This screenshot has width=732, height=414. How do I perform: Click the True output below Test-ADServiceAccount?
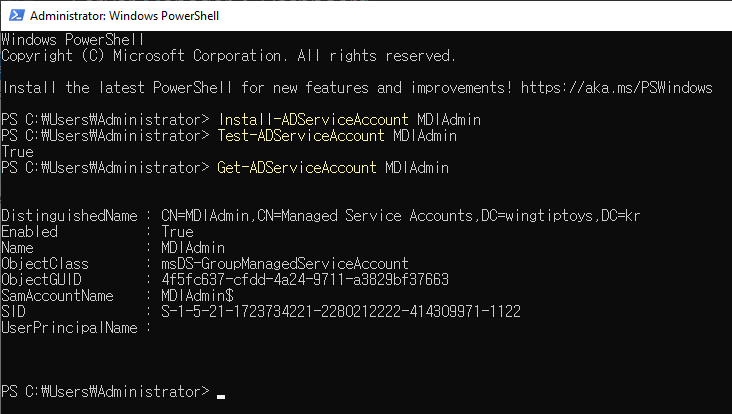point(17,152)
